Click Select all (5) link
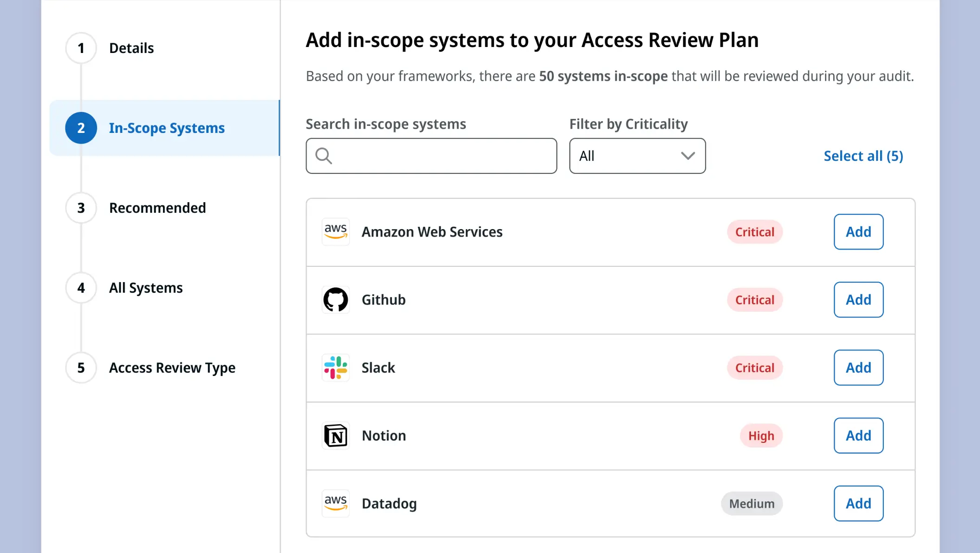980x553 pixels. point(863,156)
